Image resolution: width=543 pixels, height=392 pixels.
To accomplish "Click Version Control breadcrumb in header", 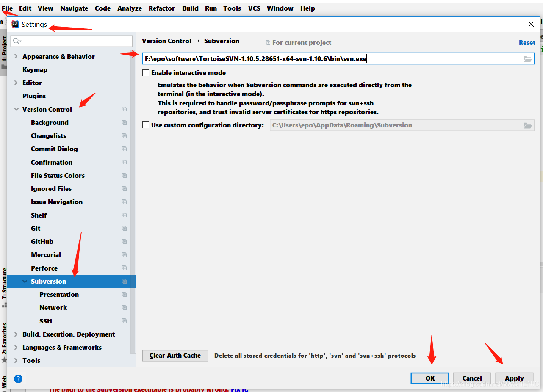I will pyautogui.click(x=166, y=41).
